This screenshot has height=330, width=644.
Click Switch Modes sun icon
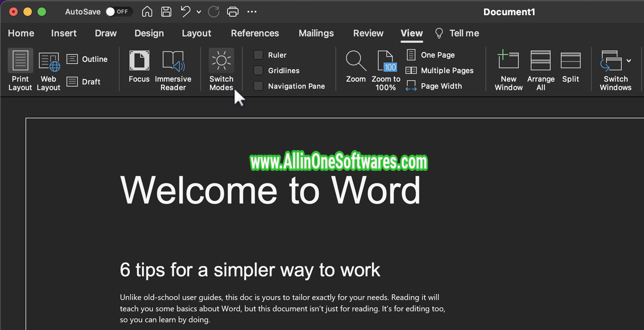pyautogui.click(x=221, y=61)
